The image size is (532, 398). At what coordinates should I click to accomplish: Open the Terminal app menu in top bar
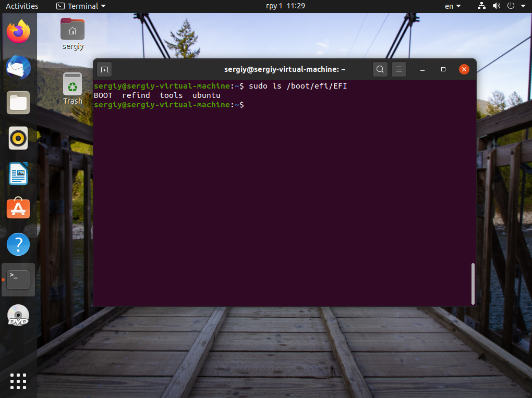pos(81,6)
